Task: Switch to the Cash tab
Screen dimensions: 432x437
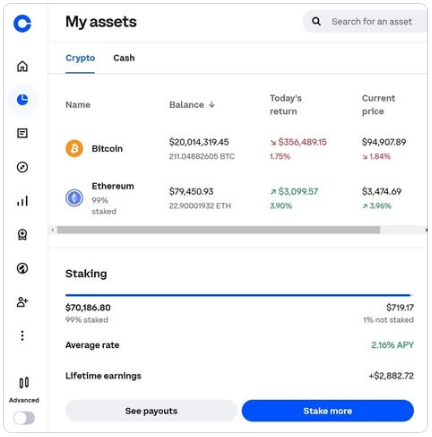Action: coord(124,58)
